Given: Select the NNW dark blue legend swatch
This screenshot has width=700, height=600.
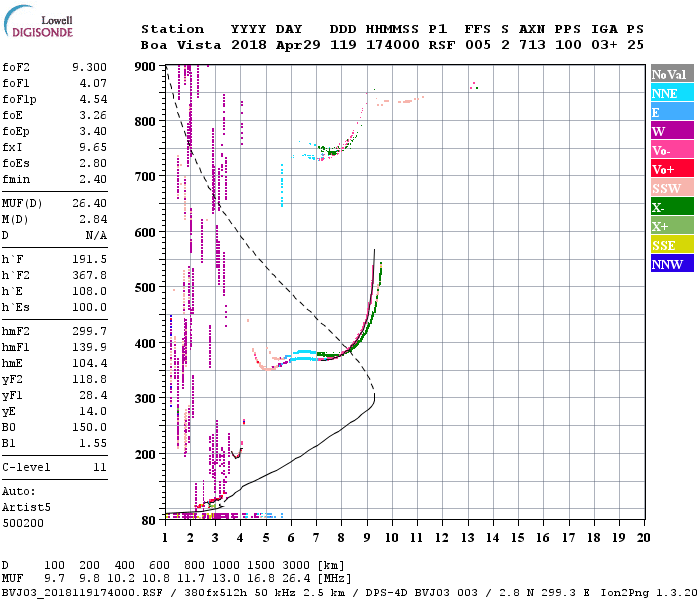Looking at the screenshot, I should [x=672, y=263].
